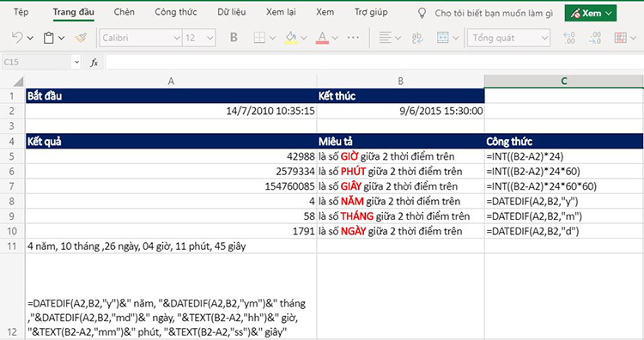Open the Calibri font dropdown
Viewport: 644px width, 340px height.
(x=141, y=38)
